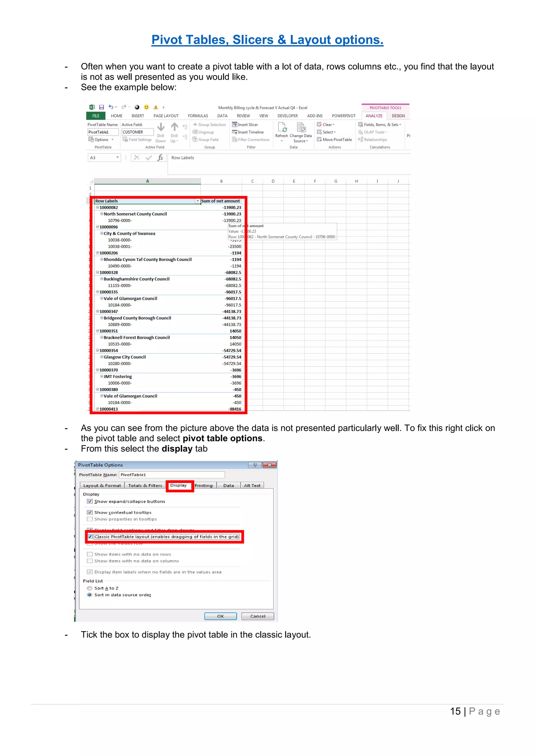Toggle Show contextual tooltips checkbox
Screen dimensions: 535x756
tap(90, 512)
